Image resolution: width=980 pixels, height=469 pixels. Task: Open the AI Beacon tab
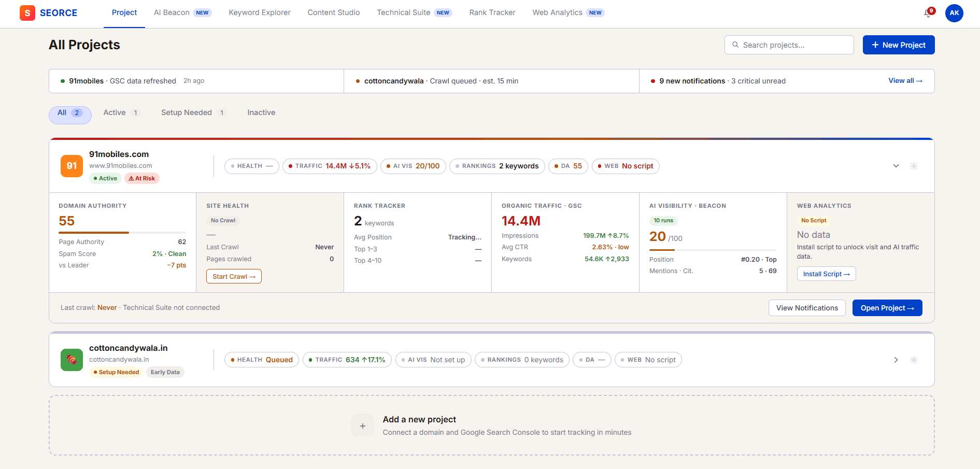(x=182, y=13)
